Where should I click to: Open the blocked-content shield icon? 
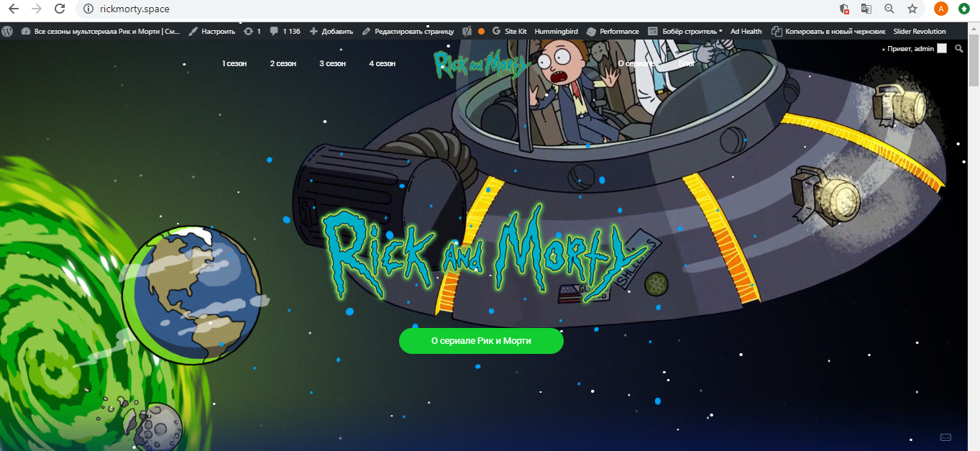click(845, 9)
